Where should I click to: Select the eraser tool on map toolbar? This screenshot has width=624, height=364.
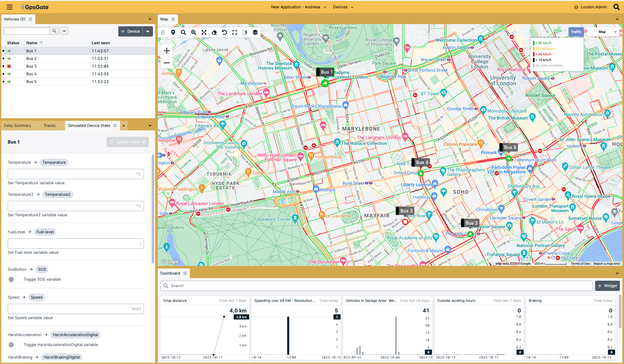pos(214,32)
